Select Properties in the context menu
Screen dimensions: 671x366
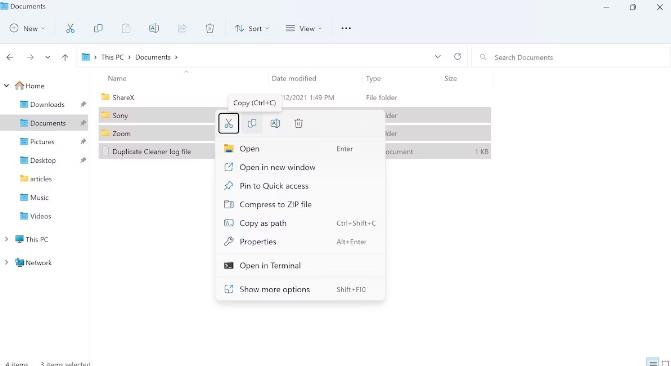pos(300,242)
